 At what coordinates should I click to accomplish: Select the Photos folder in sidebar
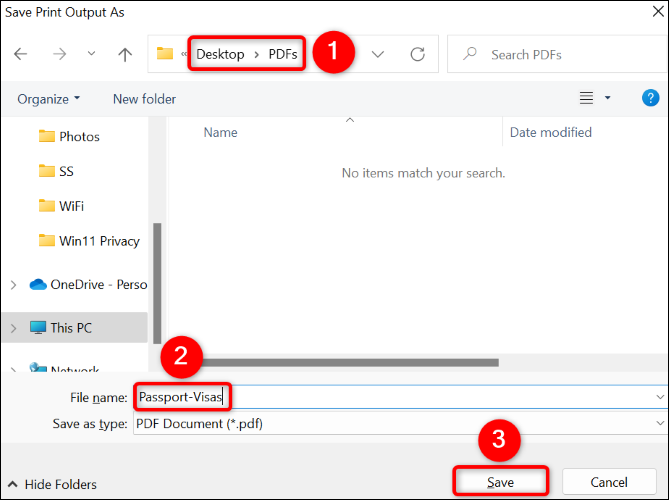tap(79, 136)
